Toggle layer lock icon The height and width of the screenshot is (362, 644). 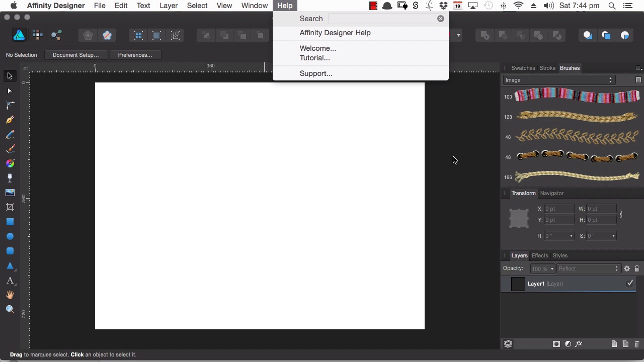click(x=636, y=268)
